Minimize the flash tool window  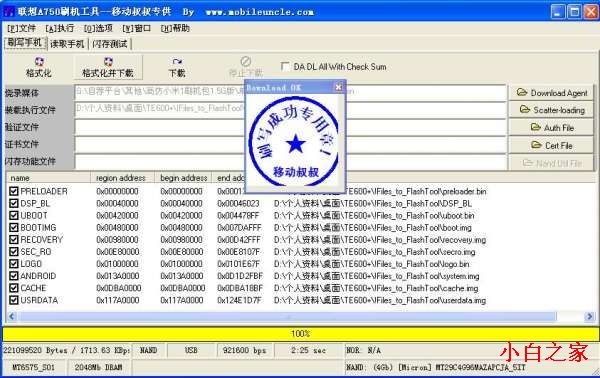coord(558,12)
